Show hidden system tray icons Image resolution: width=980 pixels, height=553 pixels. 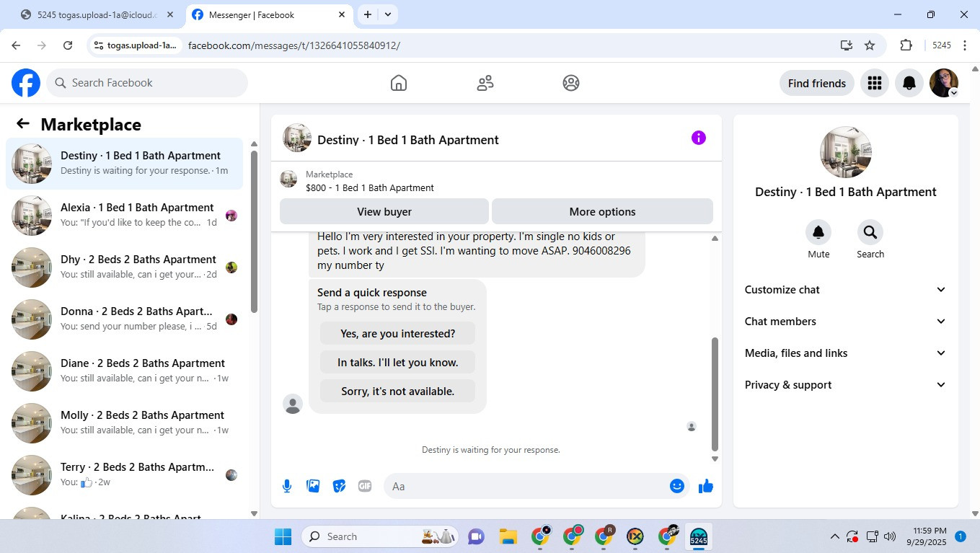pyautogui.click(x=835, y=536)
